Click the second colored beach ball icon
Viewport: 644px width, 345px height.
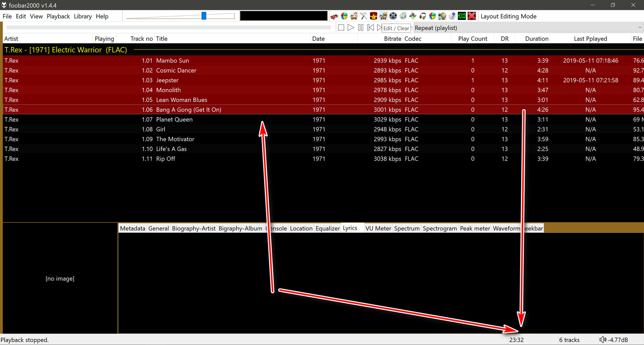pyautogui.click(x=432, y=16)
